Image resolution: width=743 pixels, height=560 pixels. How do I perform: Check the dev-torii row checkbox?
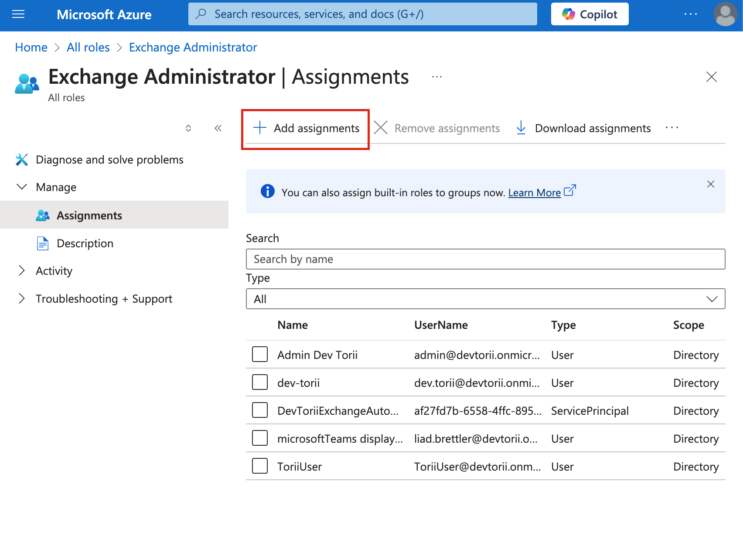pos(260,382)
